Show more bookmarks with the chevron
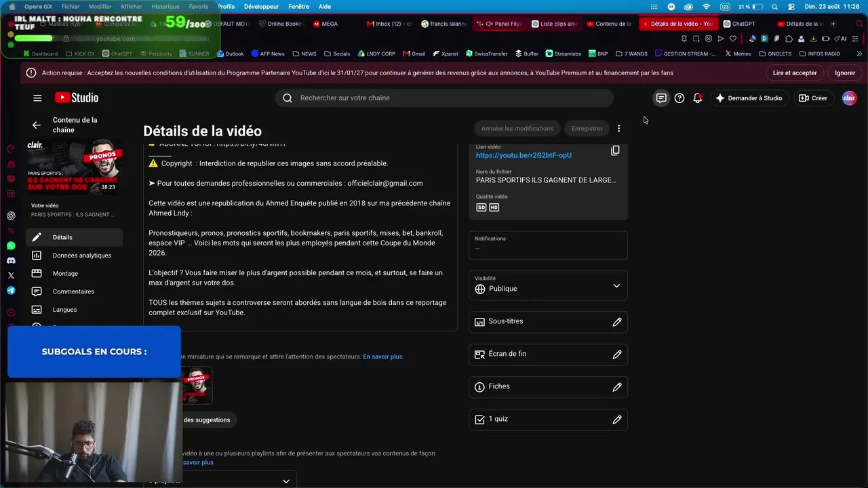The image size is (868, 488). [x=860, y=54]
